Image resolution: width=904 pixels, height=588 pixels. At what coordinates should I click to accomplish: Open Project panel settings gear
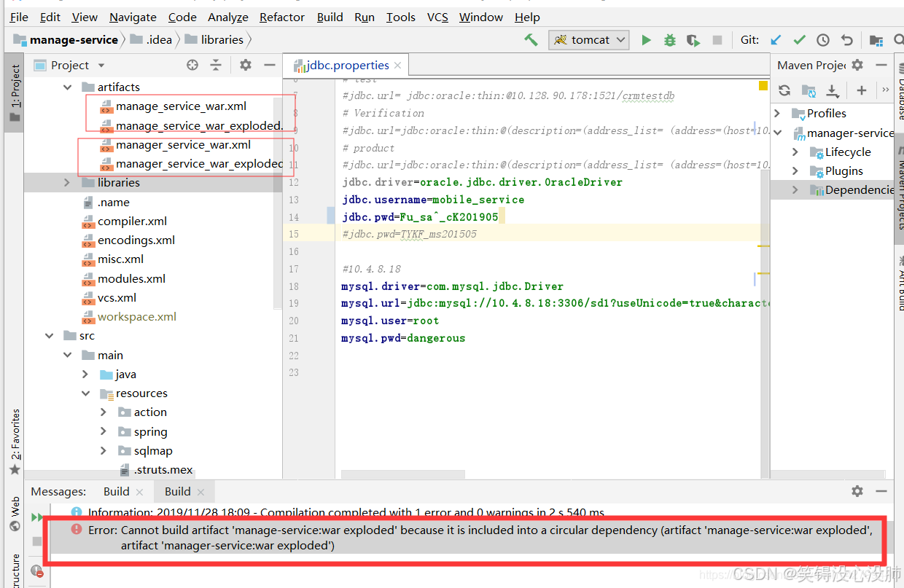click(x=246, y=65)
